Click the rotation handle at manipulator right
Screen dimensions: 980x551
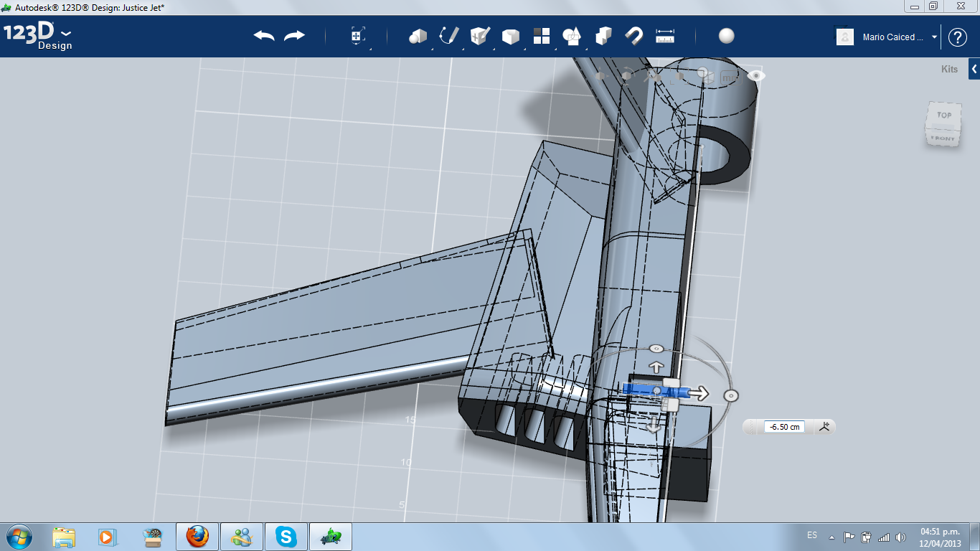tap(731, 395)
